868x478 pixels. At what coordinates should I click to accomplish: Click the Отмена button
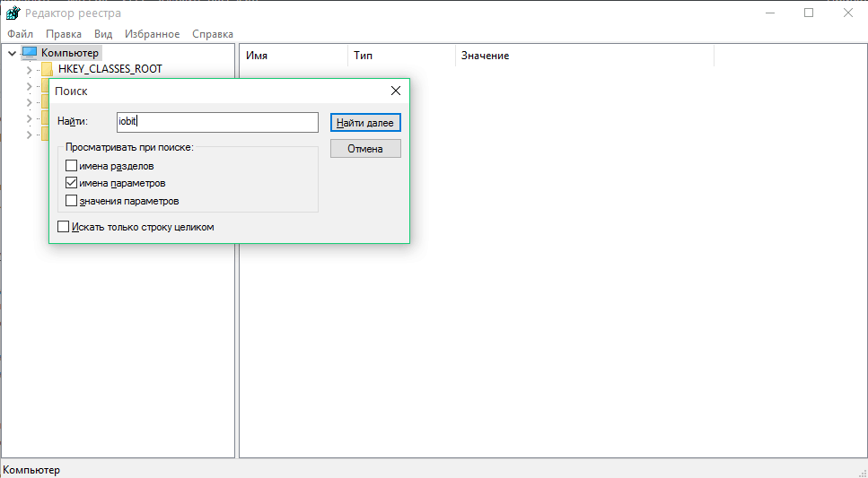pos(365,149)
